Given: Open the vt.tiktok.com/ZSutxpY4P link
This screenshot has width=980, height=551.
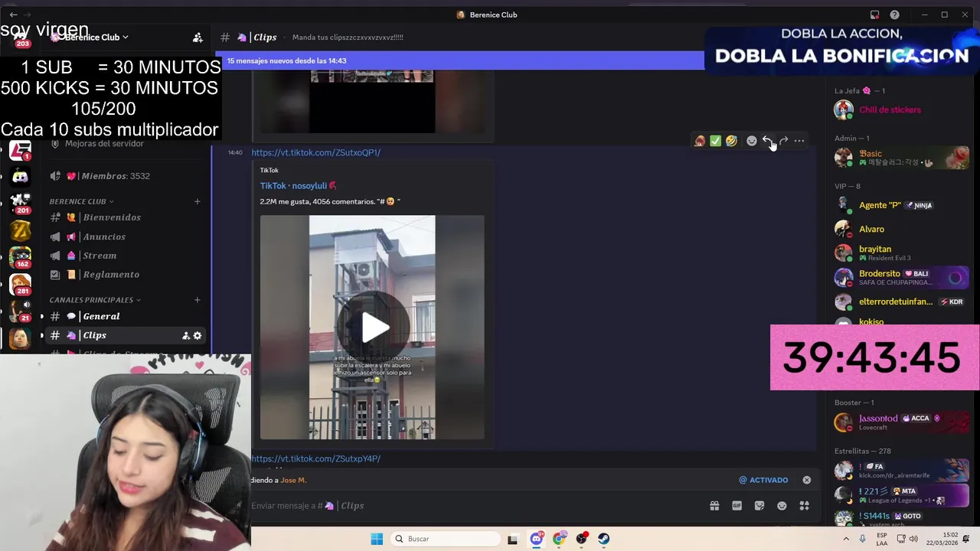Looking at the screenshot, I should (x=315, y=458).
